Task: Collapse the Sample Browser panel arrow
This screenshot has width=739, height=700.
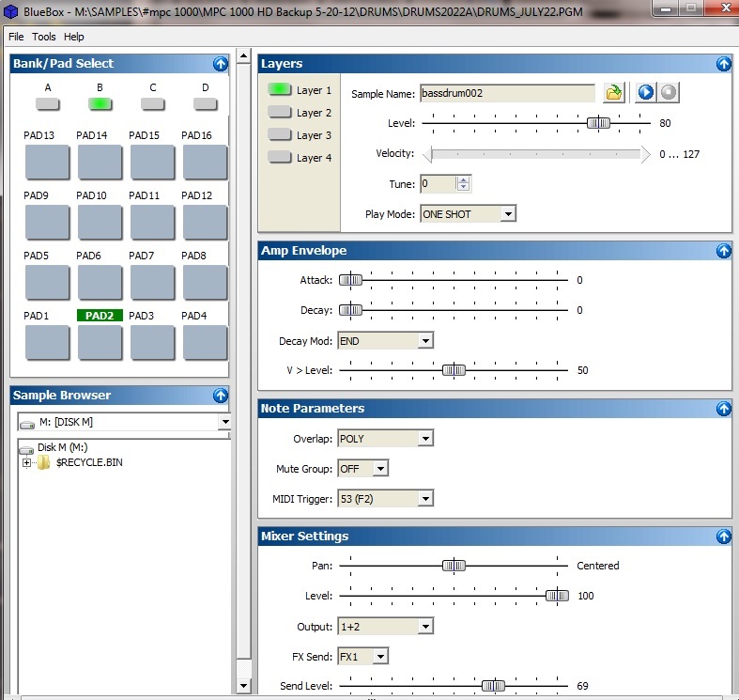Action: (220, 396)
